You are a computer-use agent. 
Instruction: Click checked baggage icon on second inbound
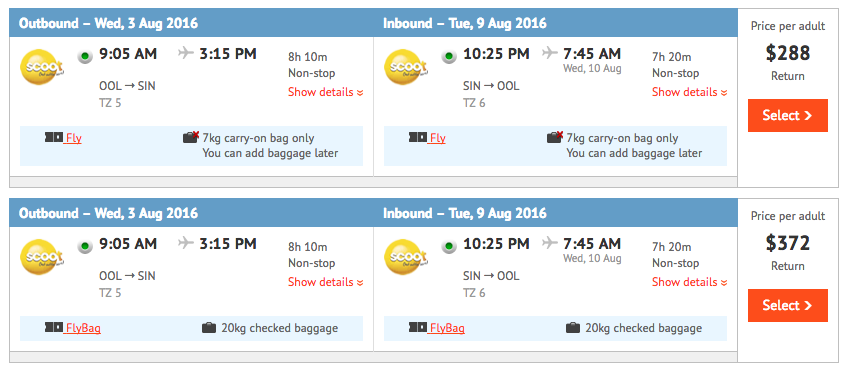point(572,327)
